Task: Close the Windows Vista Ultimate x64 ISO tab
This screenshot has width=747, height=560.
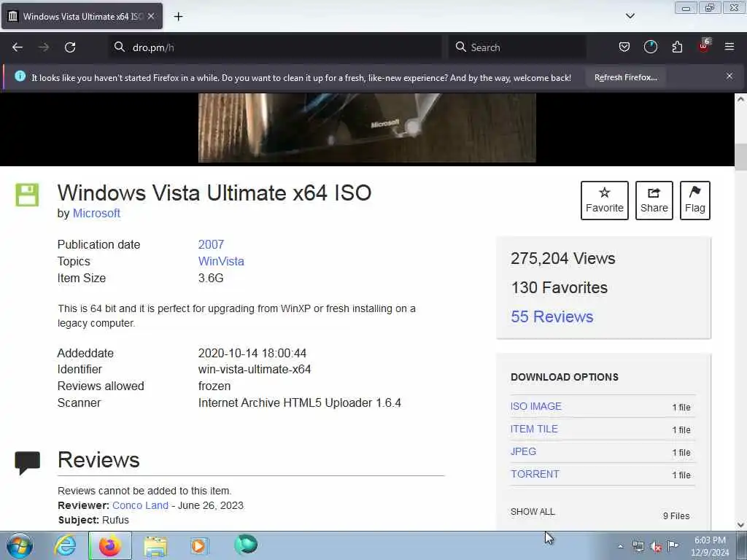Action: (151, 16)
